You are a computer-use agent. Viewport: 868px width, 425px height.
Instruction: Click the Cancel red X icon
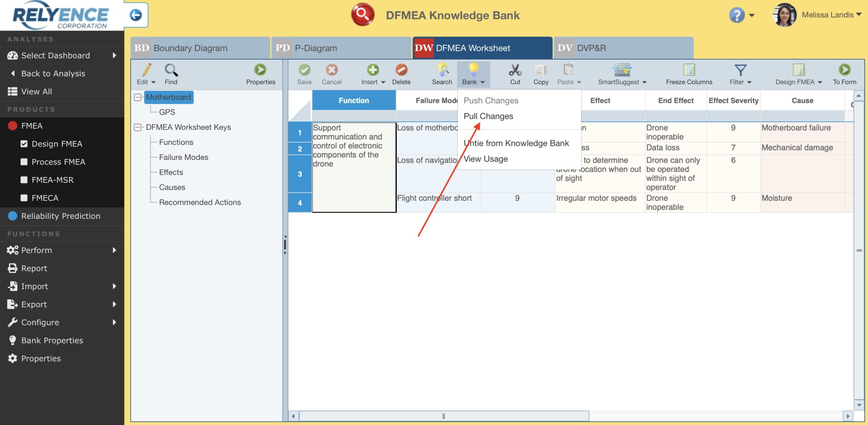point(332,70)
